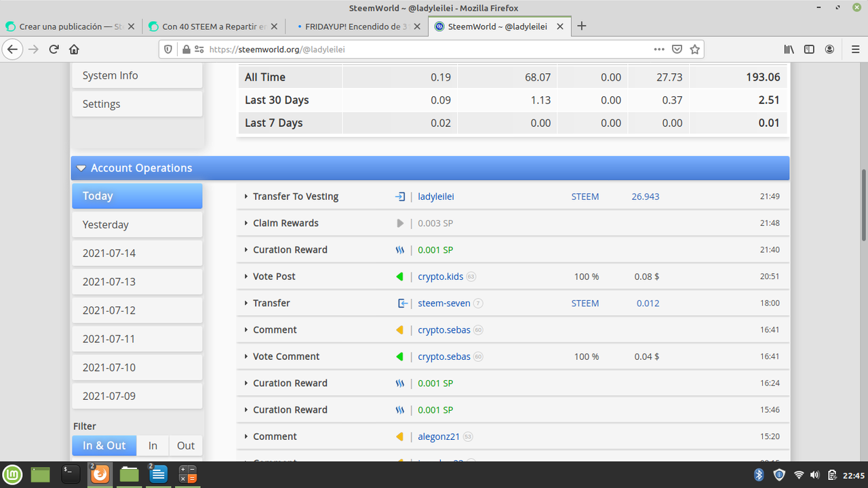The height and width of the screenshot is (488, 868).
Task: Click the Steem icon on the 21:40 Curation Reward
Action: [400, 250]
